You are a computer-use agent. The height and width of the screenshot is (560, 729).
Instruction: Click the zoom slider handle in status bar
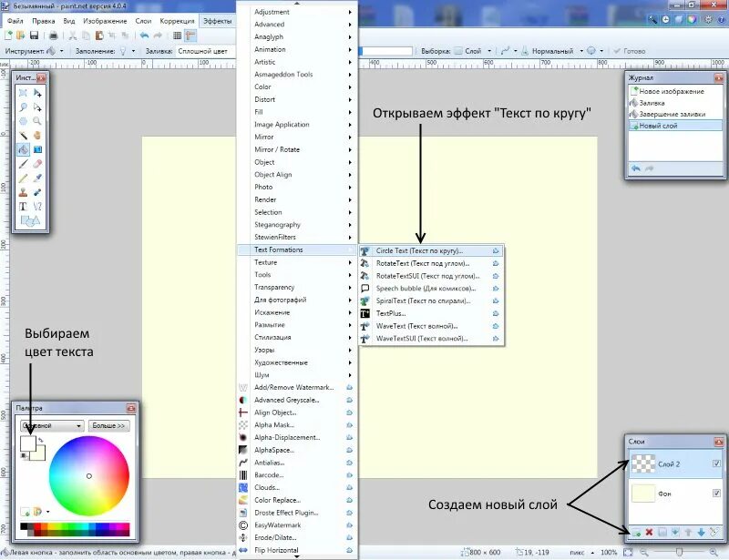[x=679, y=552]
